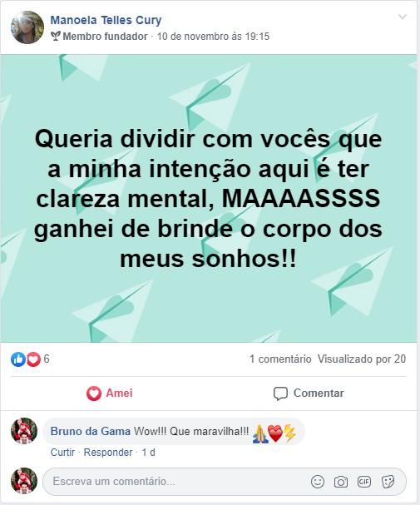The width and height of the screenshot is (420, 505).
Task: Open Manoela Telles Cury's profile name link
Action: tap(106, 20)
